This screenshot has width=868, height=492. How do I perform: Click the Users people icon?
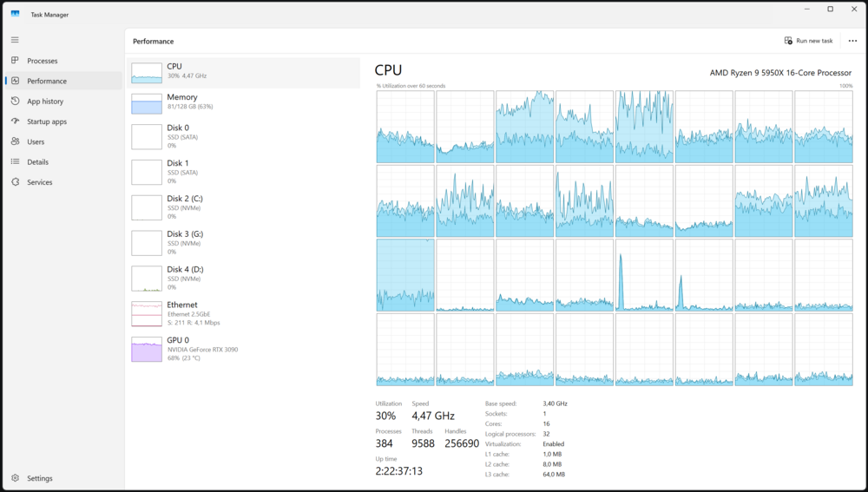click(x=15, y=141)
